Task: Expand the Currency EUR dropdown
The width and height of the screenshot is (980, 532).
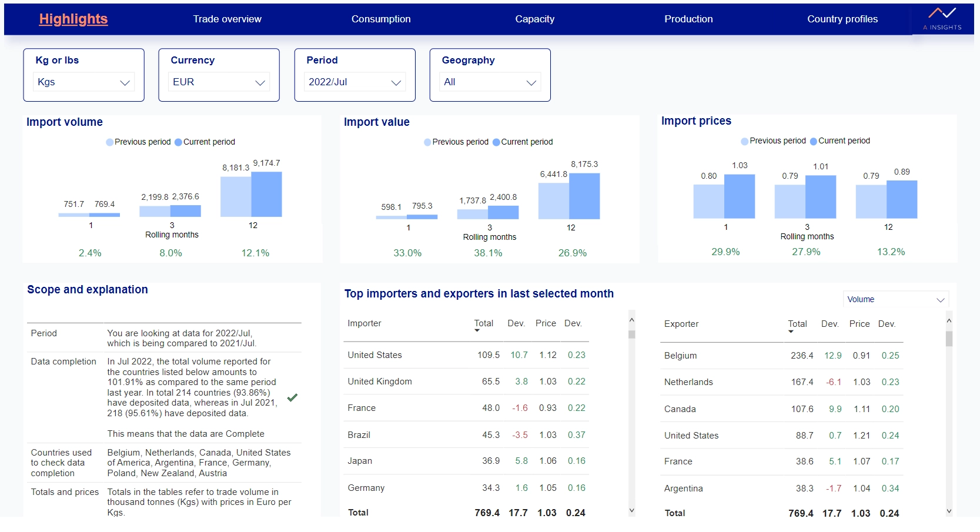Action: coord(219,82)
